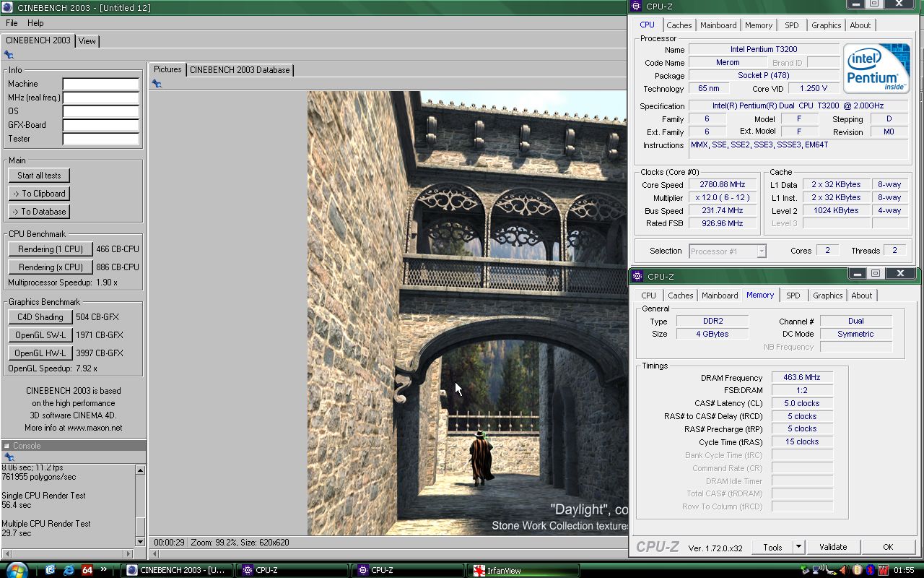Screen dimensions: 924x578
Task: Open the SPD tab in upper CPU-Z window
Action: [792, 25]
